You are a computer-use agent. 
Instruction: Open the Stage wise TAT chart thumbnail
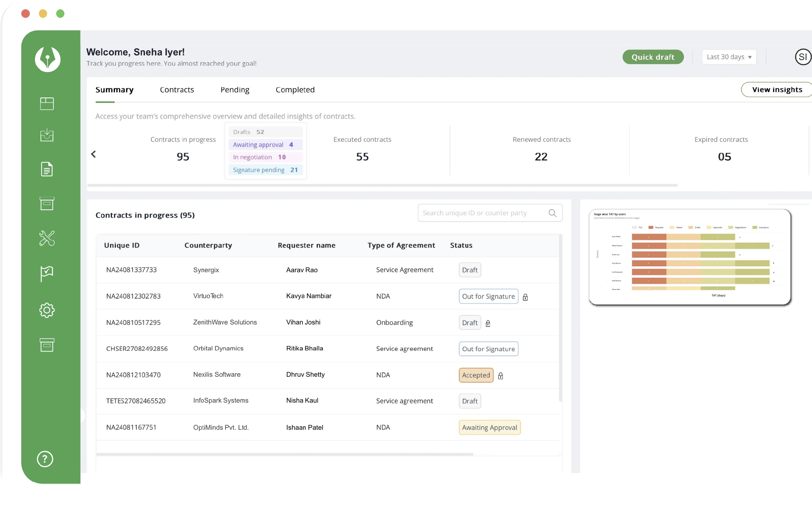click(x=689, y=257)
